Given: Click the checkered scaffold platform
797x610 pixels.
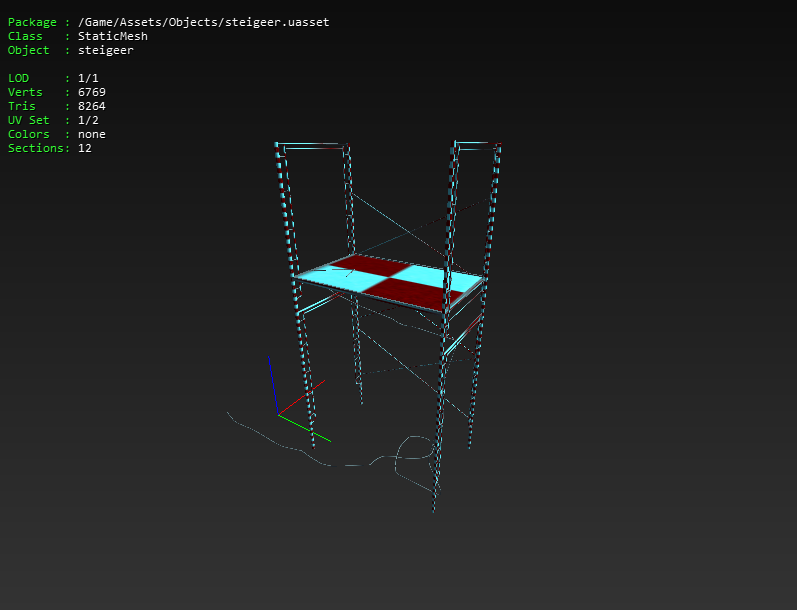Looking at the screenshot, I should [389, 283].
